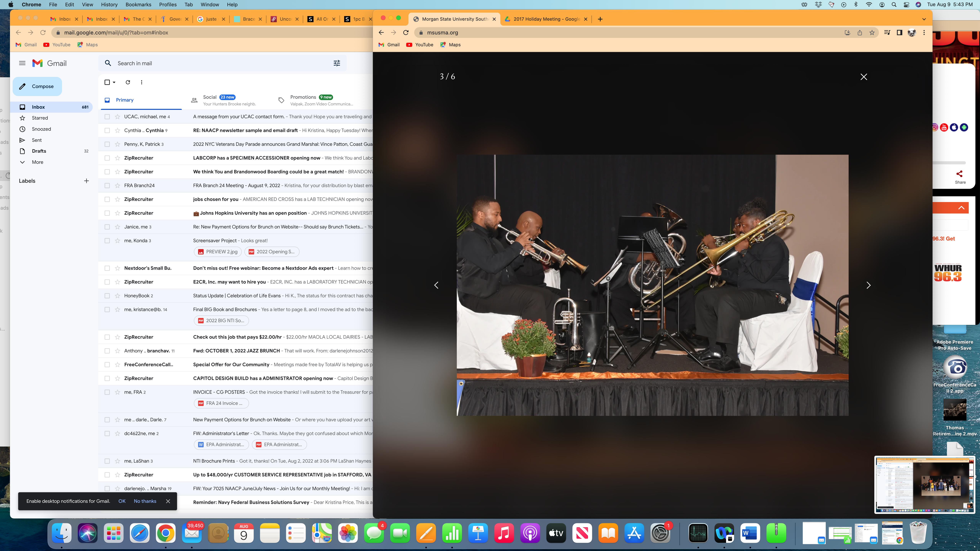The width and height of the screenshot is (980, 551).
Task: Open Chrome tab search dropdown arrow
Action: (924, 19)
